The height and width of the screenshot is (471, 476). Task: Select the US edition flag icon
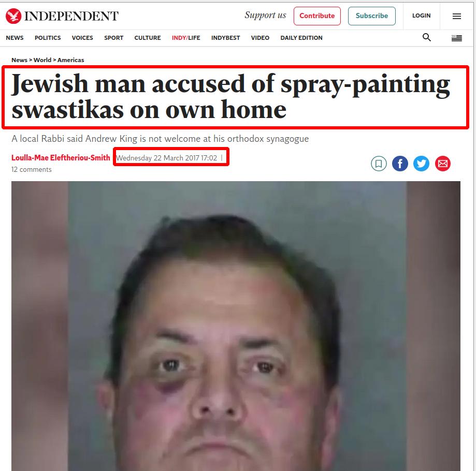tap(456, 38)
